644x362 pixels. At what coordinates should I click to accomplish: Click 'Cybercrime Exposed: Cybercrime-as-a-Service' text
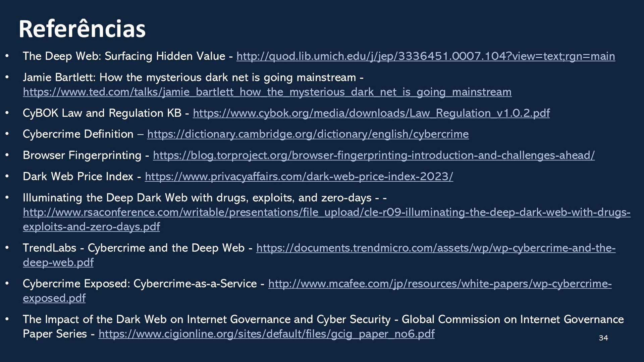(140, 284)
